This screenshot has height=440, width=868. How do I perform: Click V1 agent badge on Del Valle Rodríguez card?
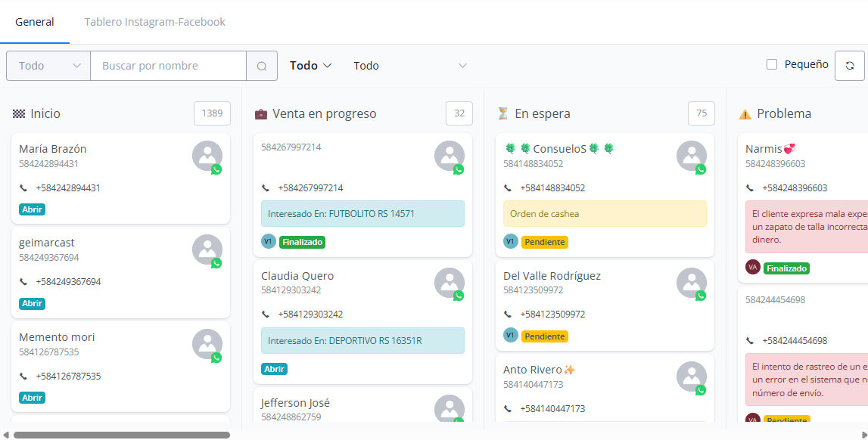click(510, 336)
